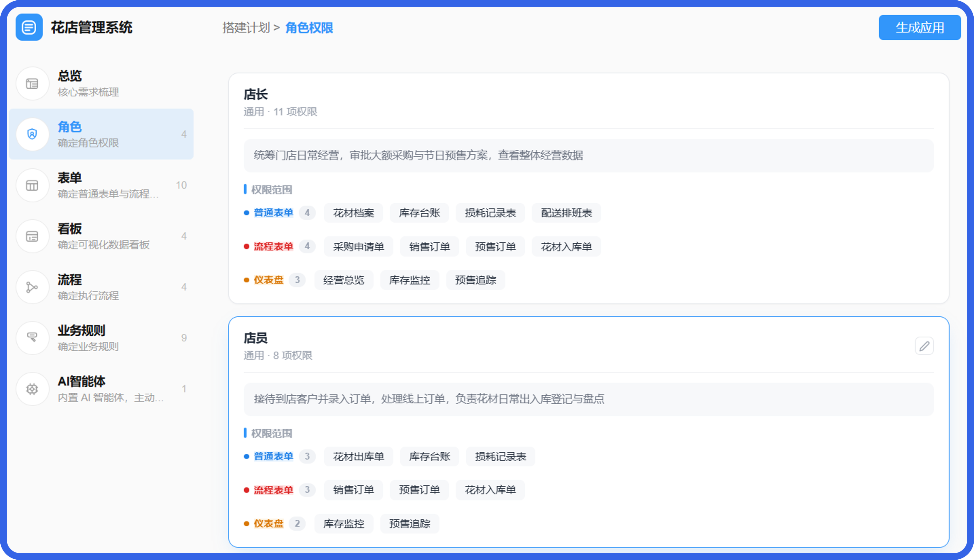The image size is (974, 560).
Task: Click the 看板 dashboard icon in sidebar
Action: click(x=32, y=236)
